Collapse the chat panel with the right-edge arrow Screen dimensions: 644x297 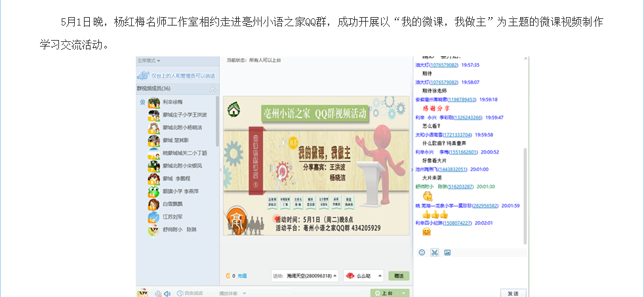(412, 169)
